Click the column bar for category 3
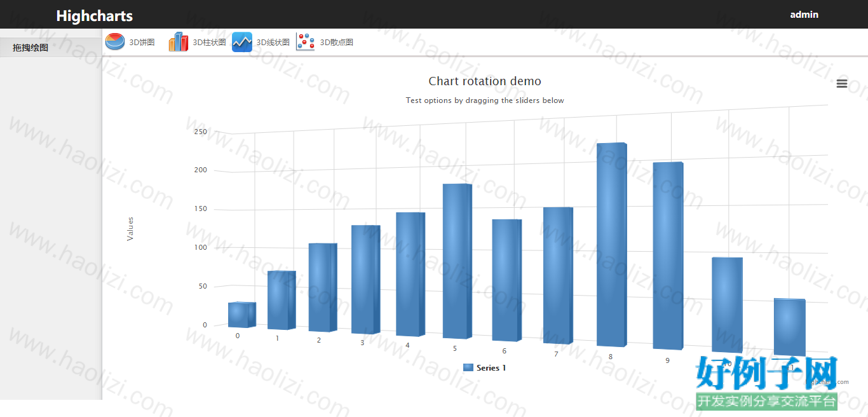The width and height of the screenshot is (868, 417). 365,280
